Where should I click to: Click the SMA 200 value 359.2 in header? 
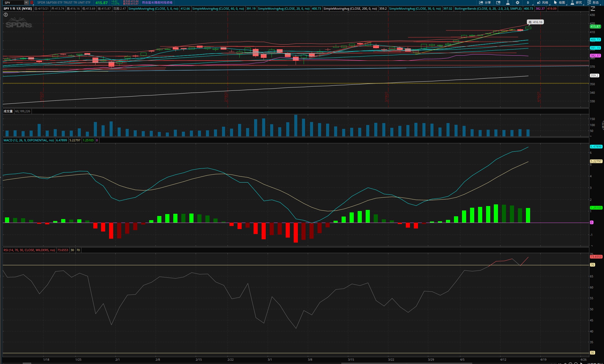(x=383, y=9)
